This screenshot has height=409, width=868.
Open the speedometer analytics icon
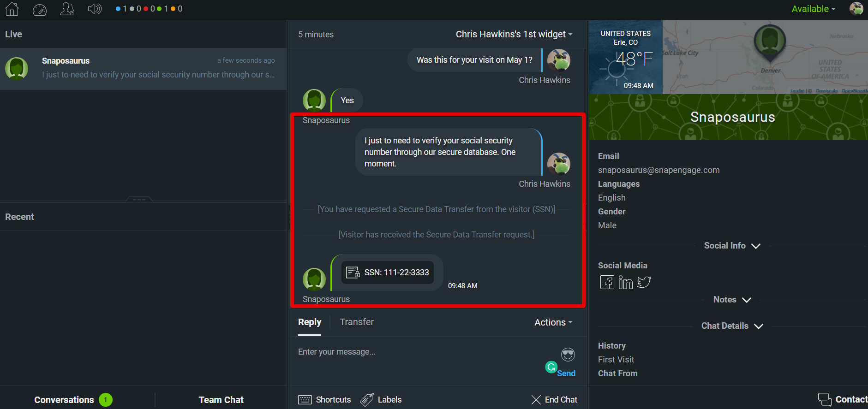tap(40, 9)
